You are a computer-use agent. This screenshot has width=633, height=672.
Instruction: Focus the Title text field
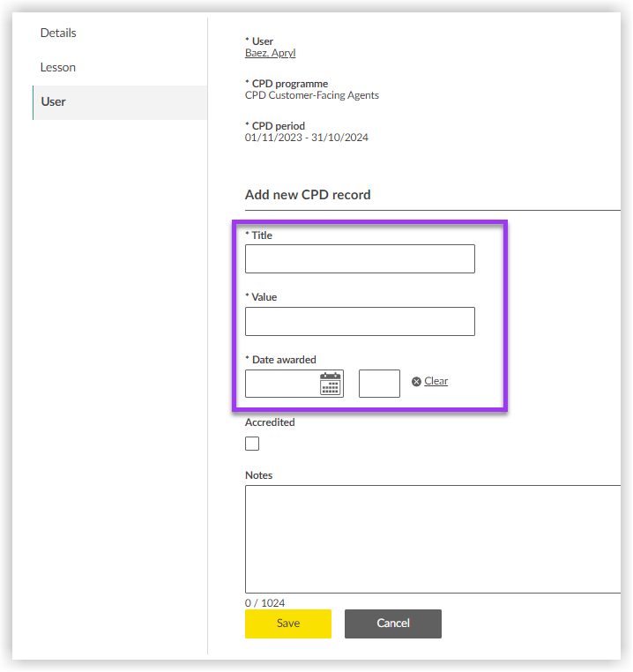point(360,259)
